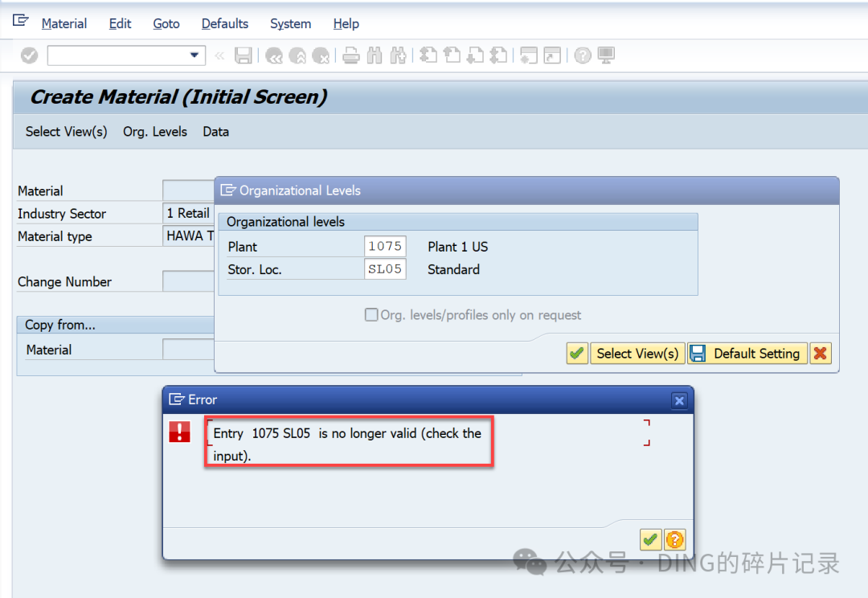
Task: Click the collapse arrows beside command field
Action: pyautogui.click(x=219, y=55)
